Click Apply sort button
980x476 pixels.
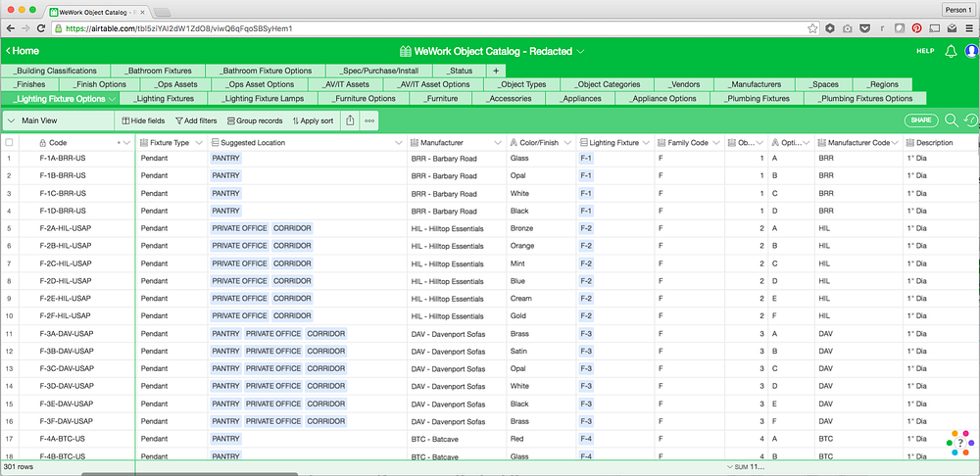[x=313, y=120]
